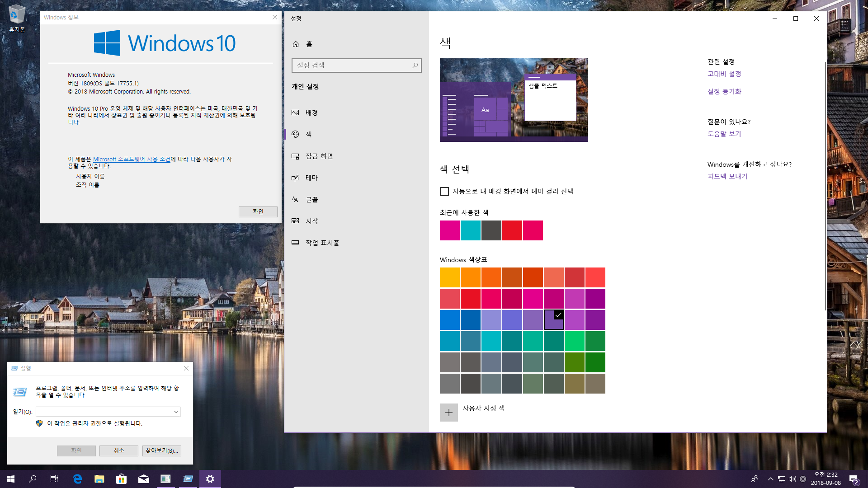The height and width of the screenshot is (488, 868).
Task: Click the network icon in system tray
Action: (x=782, y=479)
